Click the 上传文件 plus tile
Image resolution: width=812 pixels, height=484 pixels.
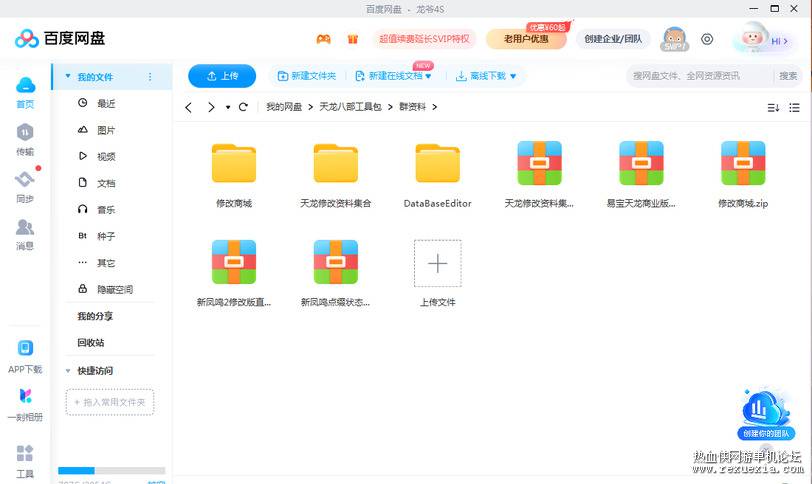pos(438,263)
